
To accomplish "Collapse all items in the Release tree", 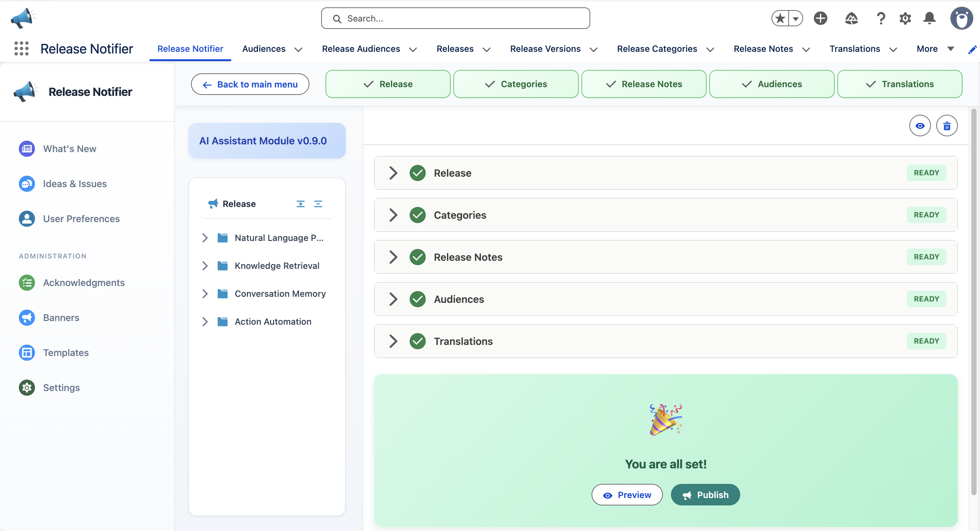I will (x=318, y=204).
